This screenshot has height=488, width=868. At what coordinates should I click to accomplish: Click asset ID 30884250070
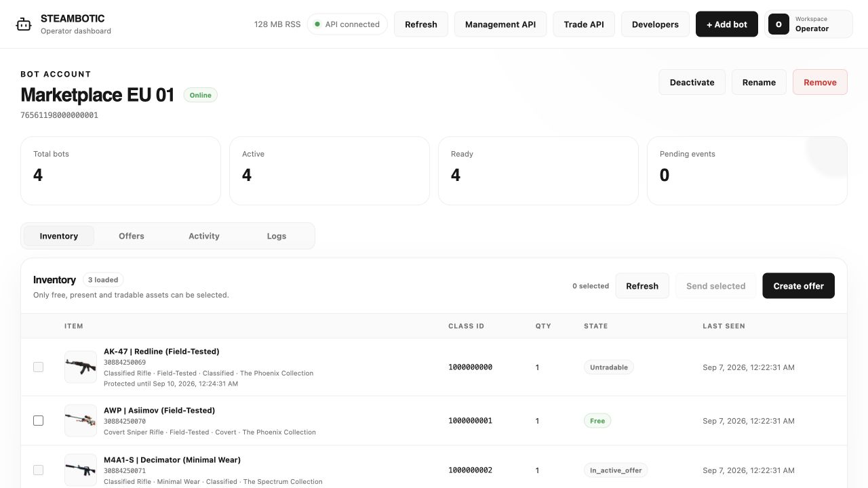(x=125, y=422)
